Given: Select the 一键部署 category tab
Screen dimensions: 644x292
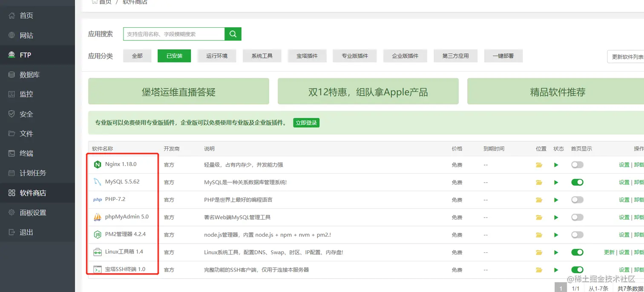Looking at the screenshot, I should [503, 56].
